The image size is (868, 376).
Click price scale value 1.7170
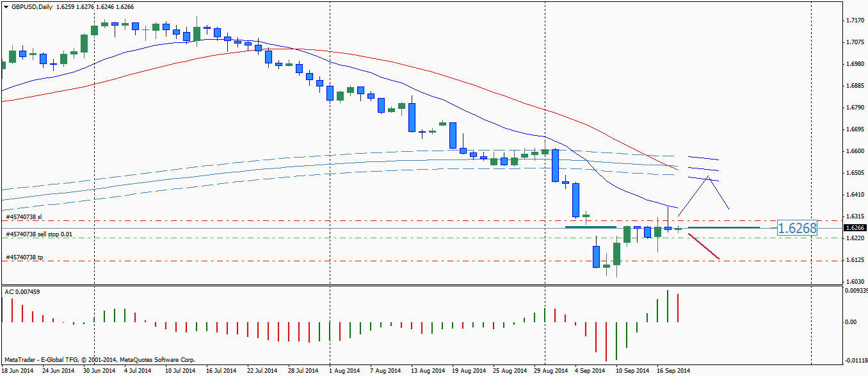(855, 20)
